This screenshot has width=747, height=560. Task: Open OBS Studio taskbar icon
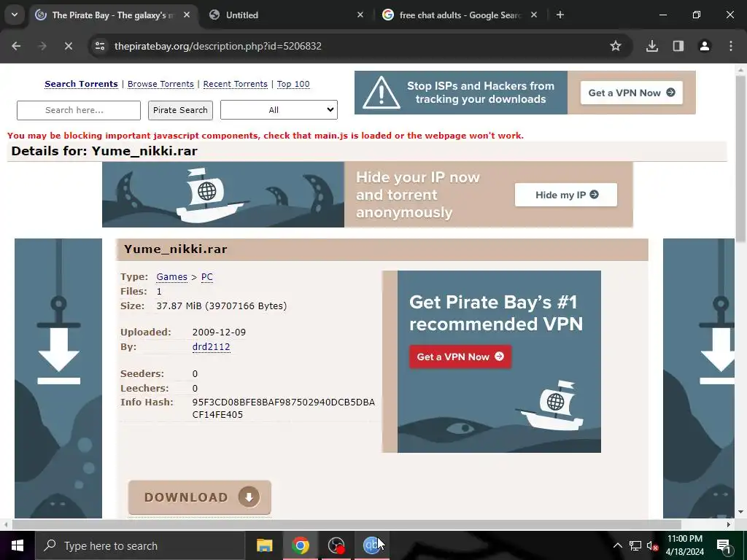click(336, 545)
